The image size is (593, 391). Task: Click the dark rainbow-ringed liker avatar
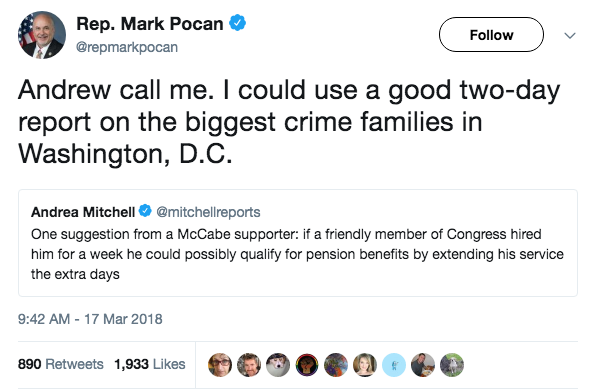307,365
